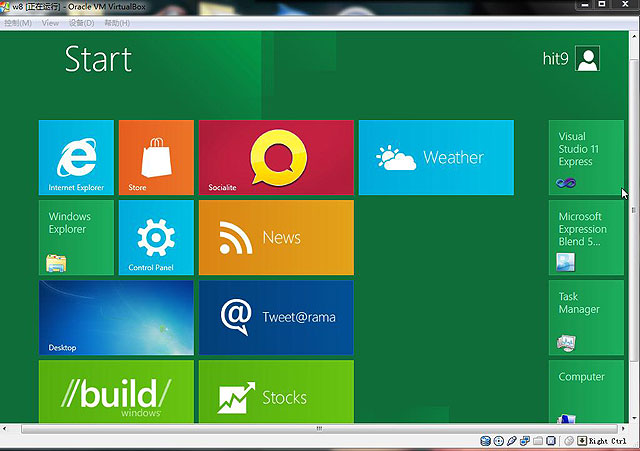Click the horizontal scrollbar right arrow
This screenshot has width=640, height=451.
point(623,429)
